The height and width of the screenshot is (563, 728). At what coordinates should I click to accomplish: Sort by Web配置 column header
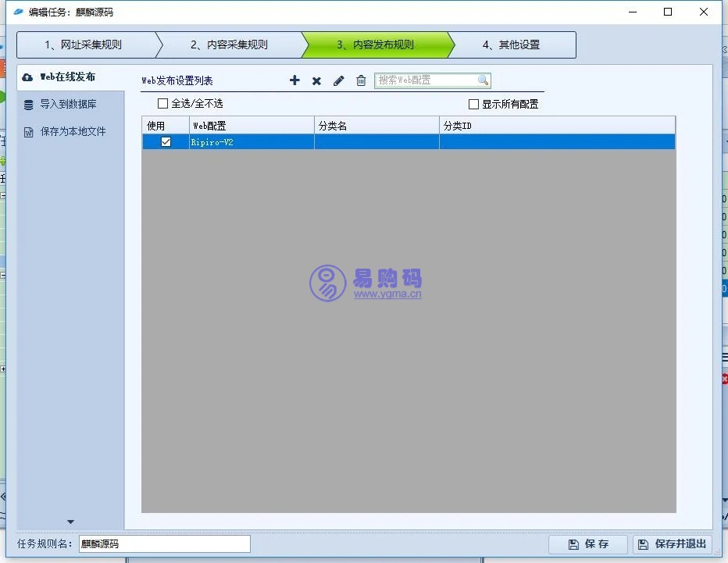[252, 126]
